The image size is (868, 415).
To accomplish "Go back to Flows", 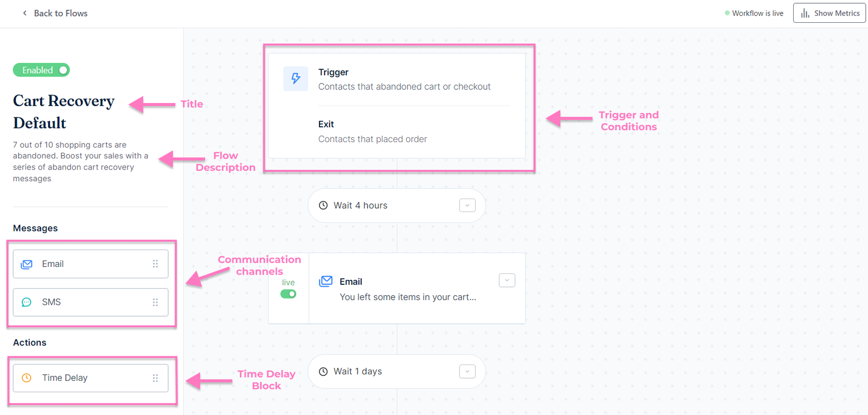I will tap(55, 13).
